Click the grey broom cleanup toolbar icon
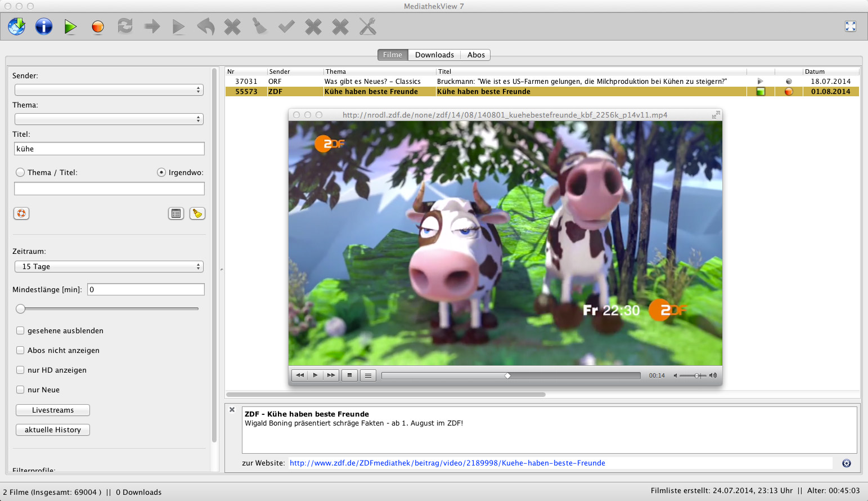Viewport: 868px width, 501px height. (259, 26)
